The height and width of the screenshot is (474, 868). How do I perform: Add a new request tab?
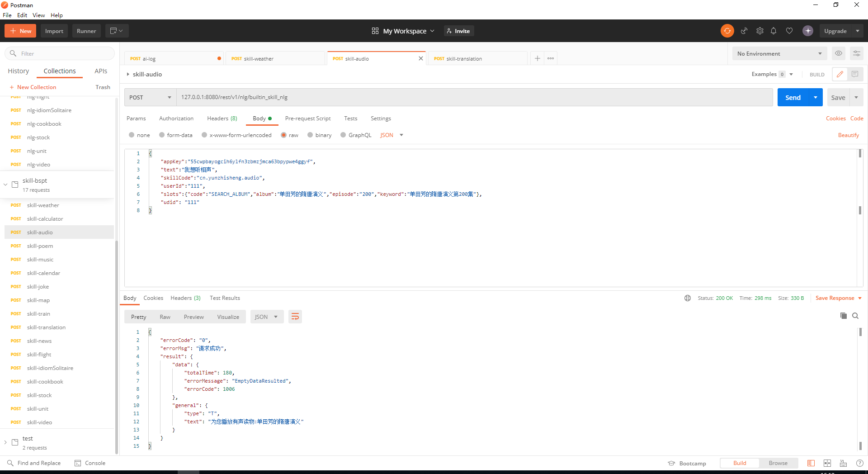(537, 58)
